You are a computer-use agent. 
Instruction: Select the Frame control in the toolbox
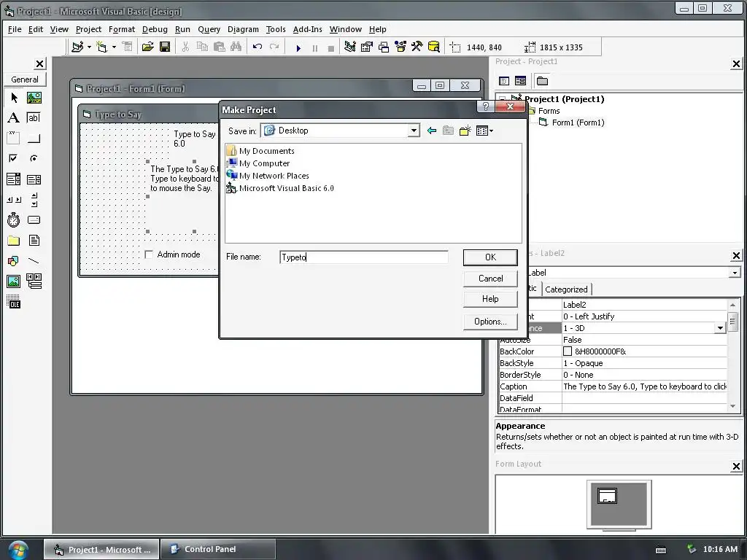click(x=14, y=138)
